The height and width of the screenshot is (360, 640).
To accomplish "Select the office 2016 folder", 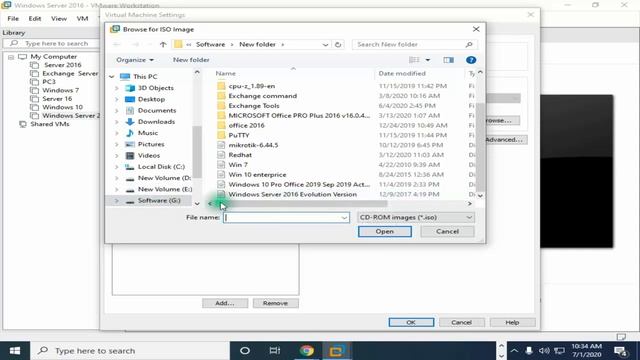I will (247, 125).
